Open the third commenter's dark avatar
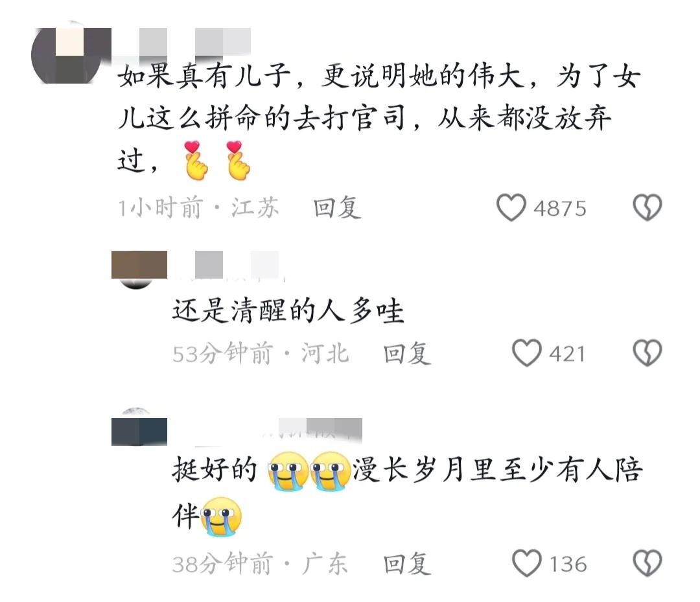Image resolution: width=700 pixels, height=602 pixels. 139,428
